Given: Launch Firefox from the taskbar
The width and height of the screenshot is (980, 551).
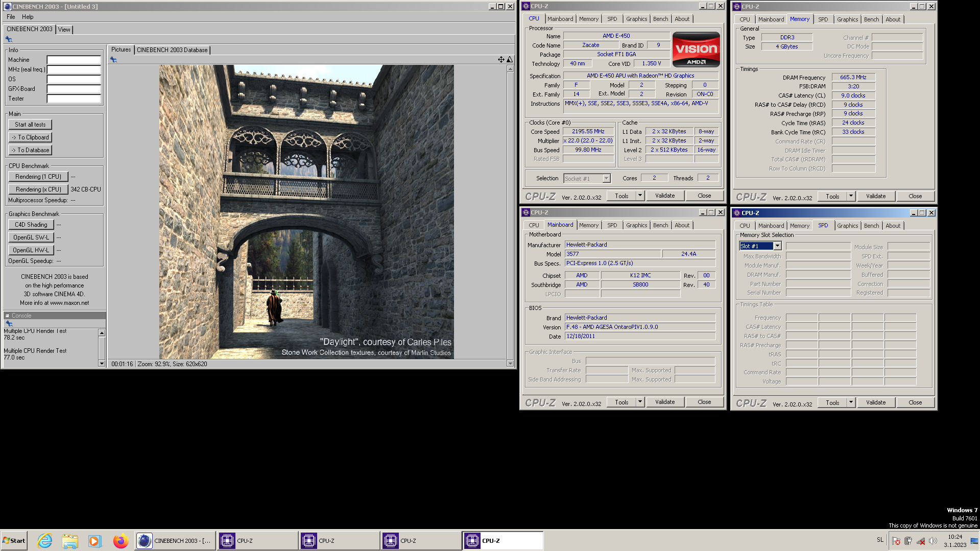Looking at the screenshot, I should [x=121, y=540].
